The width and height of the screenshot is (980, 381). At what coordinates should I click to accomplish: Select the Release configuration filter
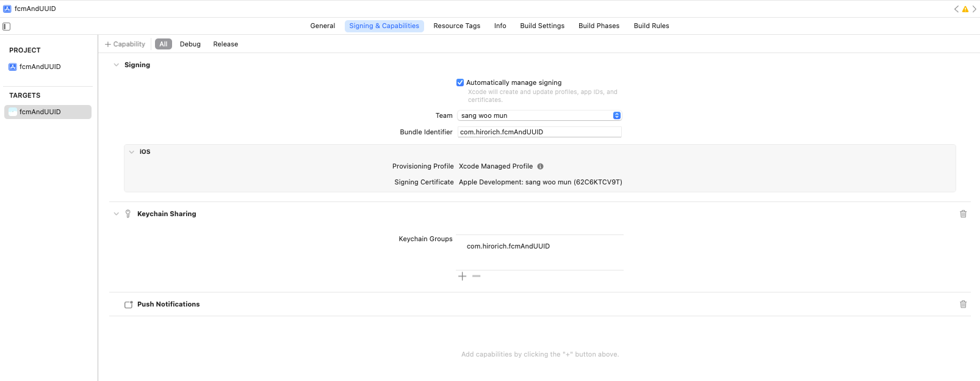[x=226, y=44]
